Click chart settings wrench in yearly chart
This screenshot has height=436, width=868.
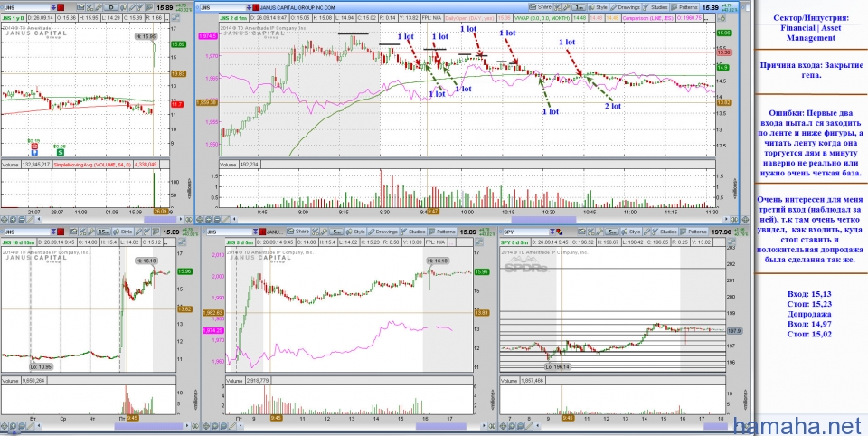pos(98,7)
